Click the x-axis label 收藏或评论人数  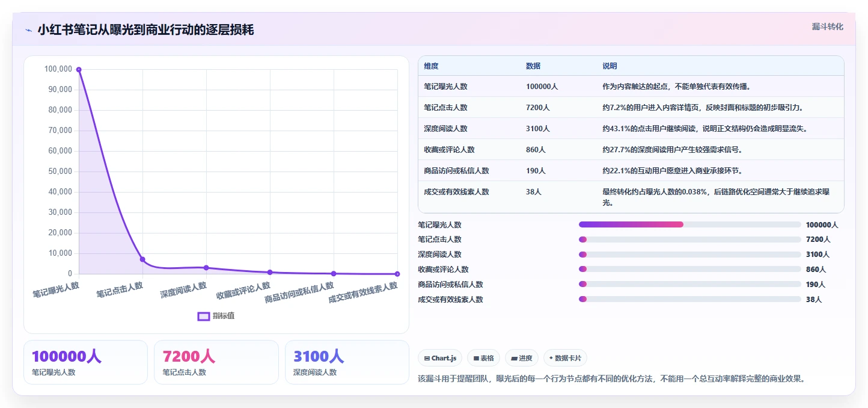click(x=243, y=291)
